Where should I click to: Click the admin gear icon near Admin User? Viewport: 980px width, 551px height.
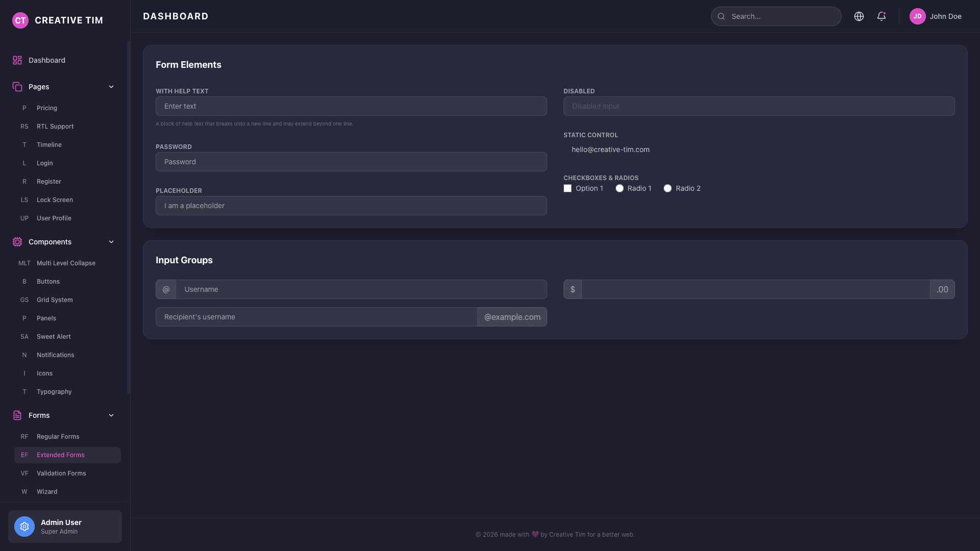click(24, 526)
